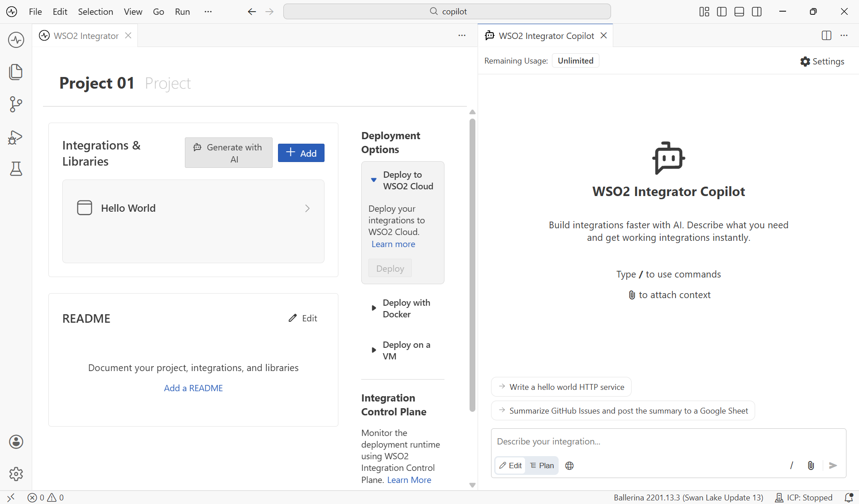The height and width of the screenshot is (504, 859).
Task: Click ICP: Stopped status item
Action: click(x=804, y=497)
